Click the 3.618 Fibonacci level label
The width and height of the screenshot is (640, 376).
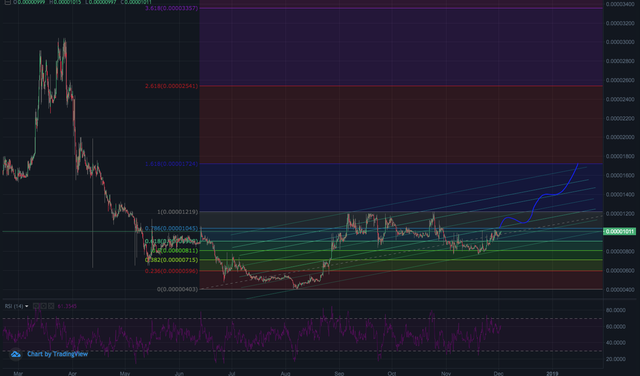(171, 8)
